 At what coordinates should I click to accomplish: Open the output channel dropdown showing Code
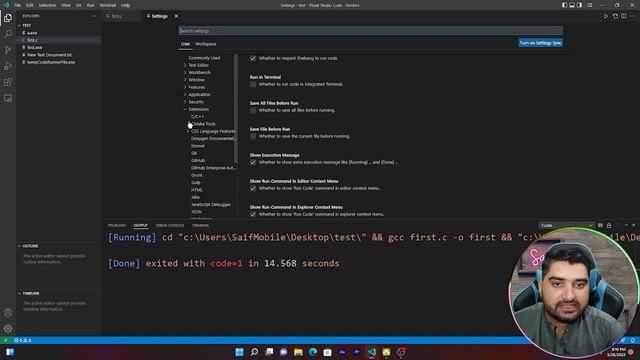566,225
